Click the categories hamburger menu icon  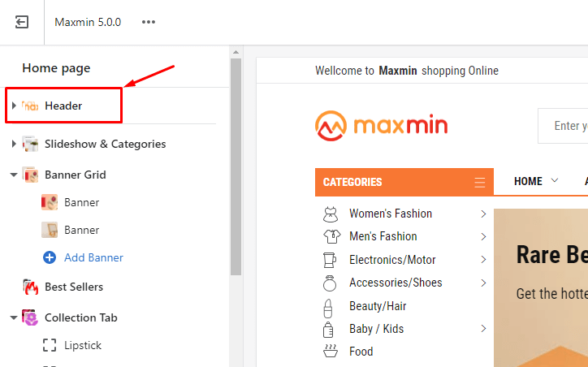[480, 182]
